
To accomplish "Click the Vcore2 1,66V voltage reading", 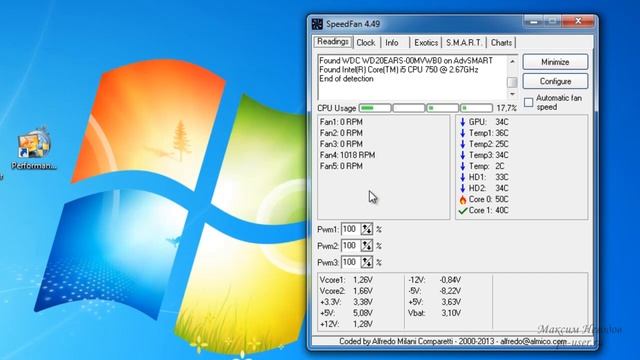I will pos(346,291).
